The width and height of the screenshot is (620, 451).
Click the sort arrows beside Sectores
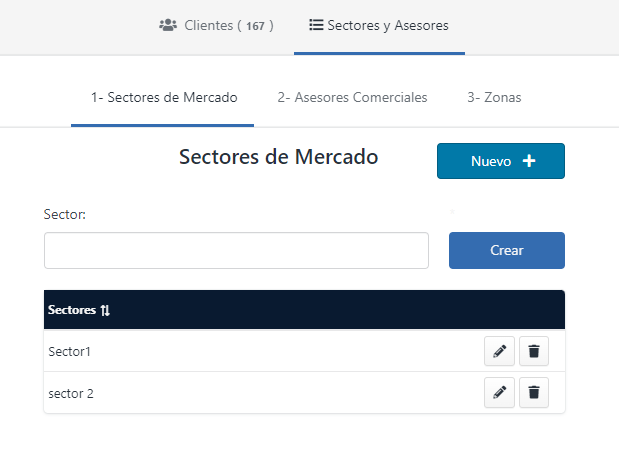(x=105, y=310)
